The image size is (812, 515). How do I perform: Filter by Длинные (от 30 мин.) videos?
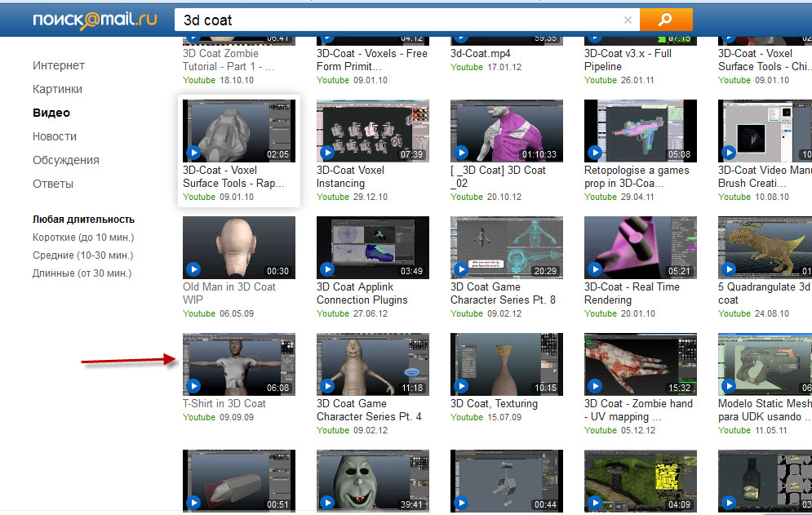pyautogui.click(x=82, y=273)
